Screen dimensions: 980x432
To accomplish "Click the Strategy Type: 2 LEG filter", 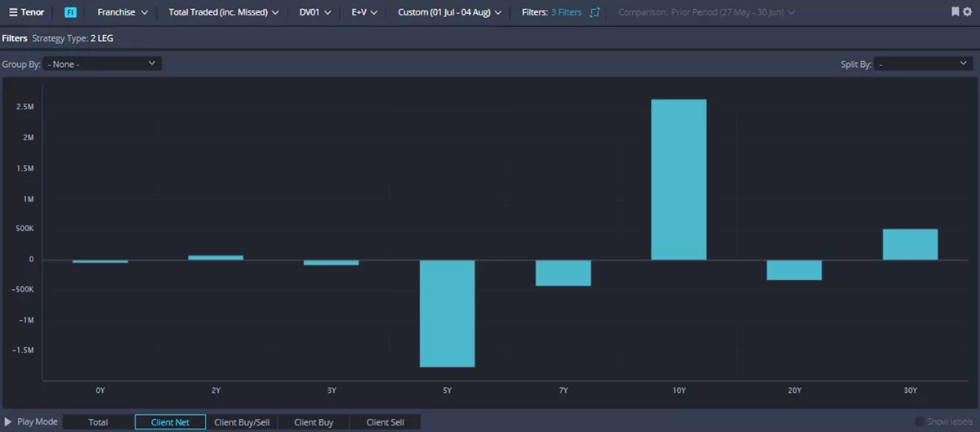I will [x=73, y=38].
